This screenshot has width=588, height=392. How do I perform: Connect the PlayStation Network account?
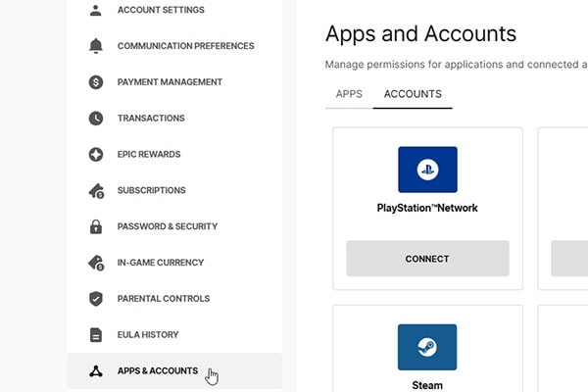(x=427, y=259)
